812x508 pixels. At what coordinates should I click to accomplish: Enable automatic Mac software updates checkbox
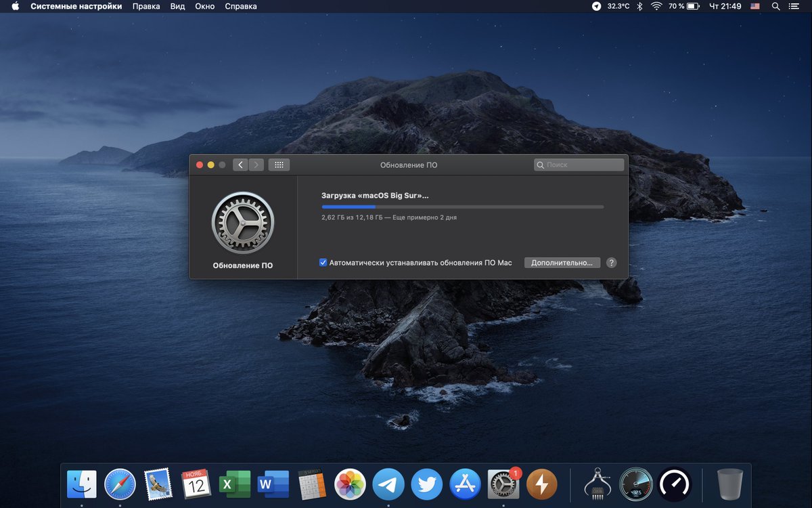point(323,262)
